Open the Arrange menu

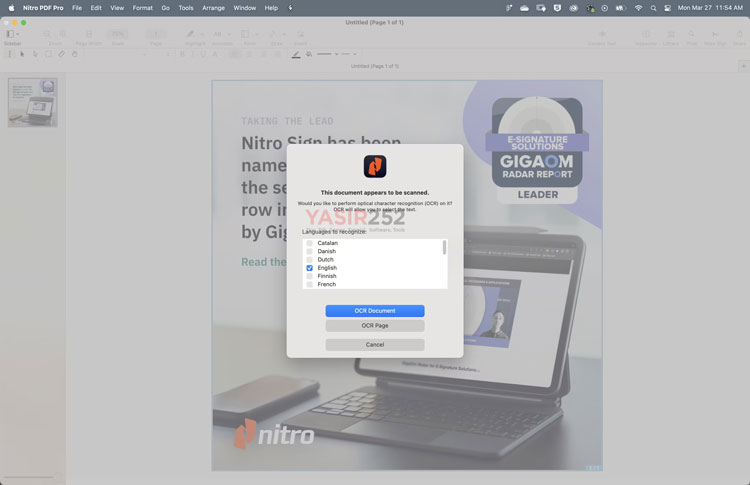[213, 8]
